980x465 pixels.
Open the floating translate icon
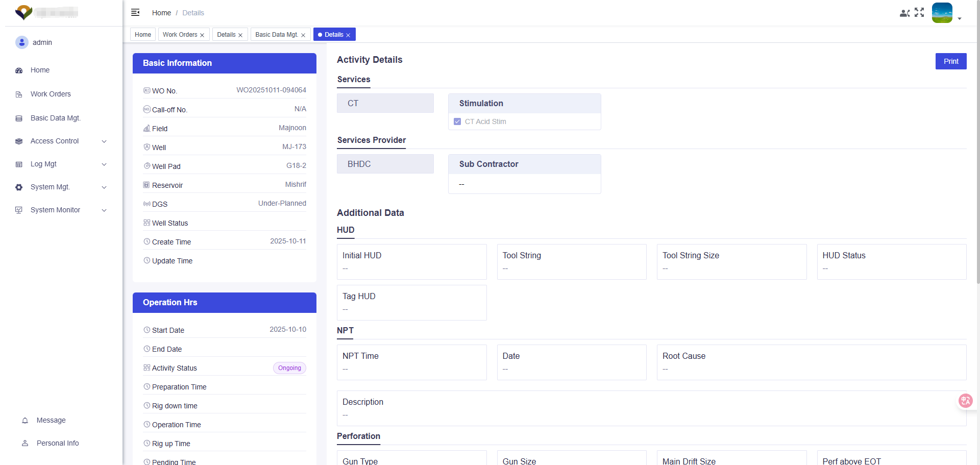pyautogui.click(x=965, y=401)
